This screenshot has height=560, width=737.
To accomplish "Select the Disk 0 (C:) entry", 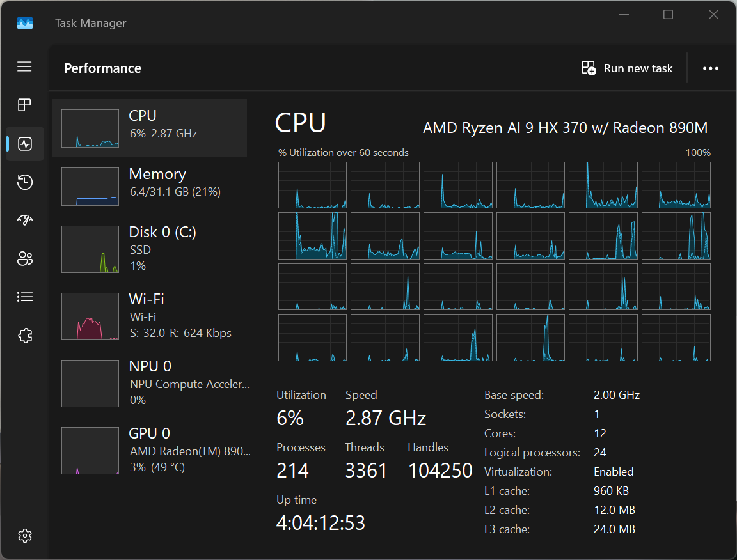I will pos(149,248).
